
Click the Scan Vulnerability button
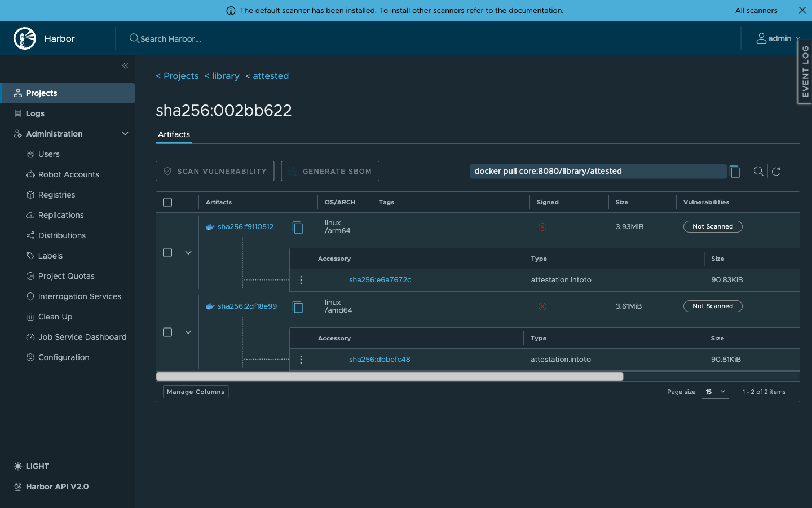point(215,171)
